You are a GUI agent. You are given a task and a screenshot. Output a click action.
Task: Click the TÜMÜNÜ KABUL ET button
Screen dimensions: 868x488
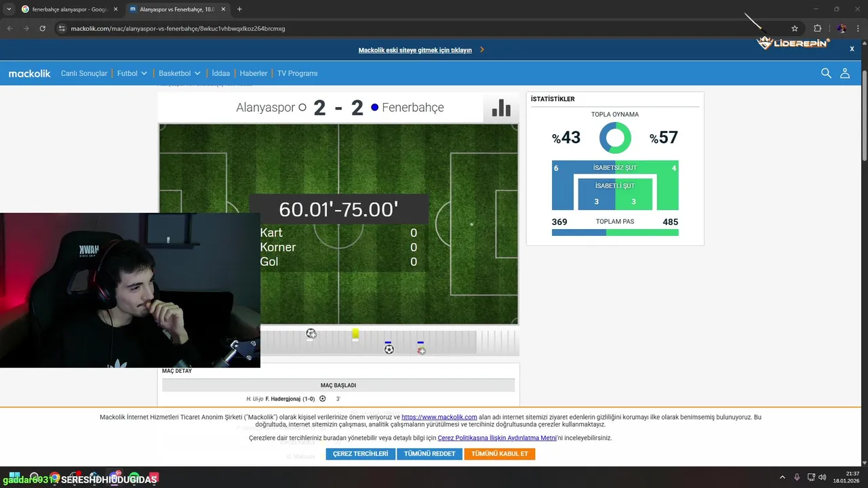click(500, 454)
